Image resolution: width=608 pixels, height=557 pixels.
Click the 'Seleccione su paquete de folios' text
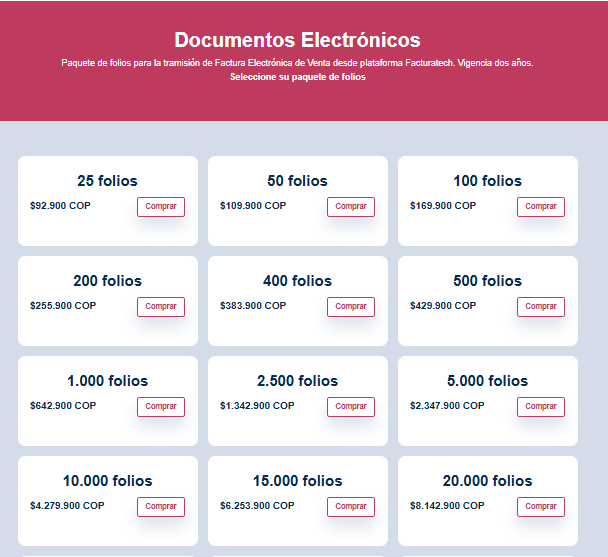click(297, 77)
